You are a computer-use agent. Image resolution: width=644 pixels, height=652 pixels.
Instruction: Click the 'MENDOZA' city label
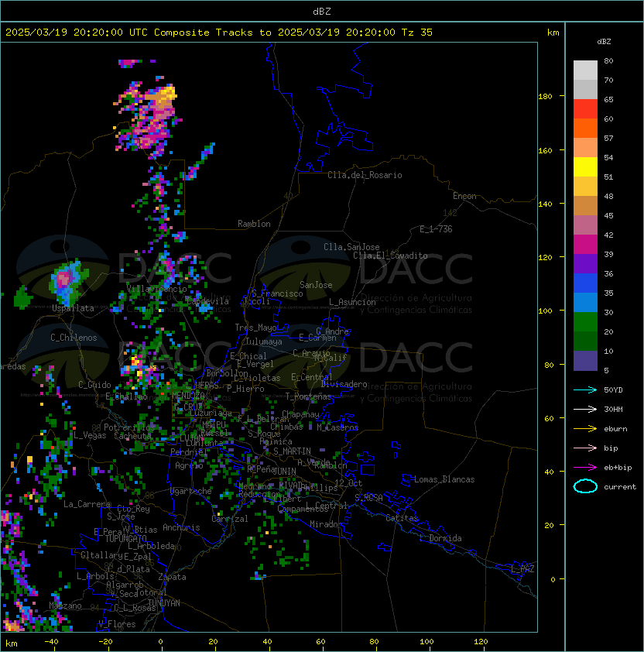188,395
